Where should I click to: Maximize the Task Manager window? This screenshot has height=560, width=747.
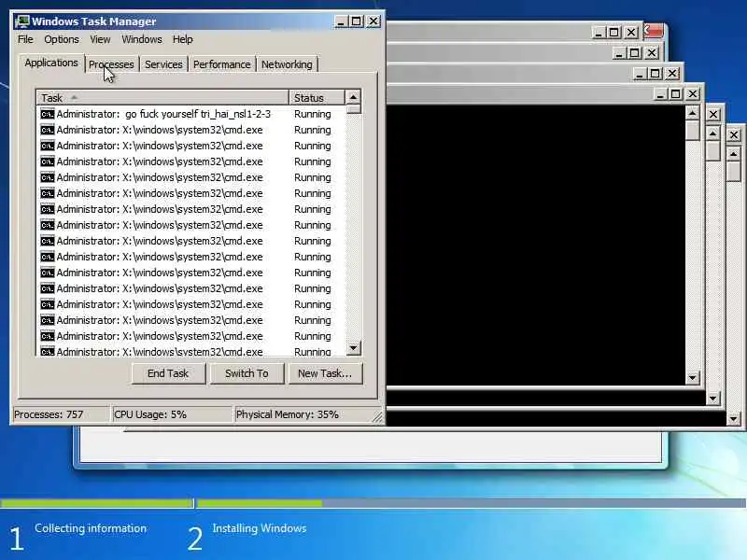357,21
